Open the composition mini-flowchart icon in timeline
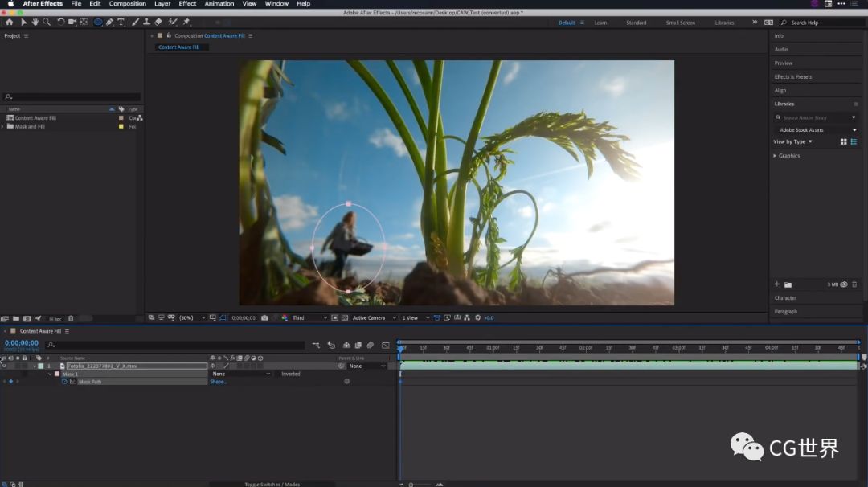 point(316,346)
